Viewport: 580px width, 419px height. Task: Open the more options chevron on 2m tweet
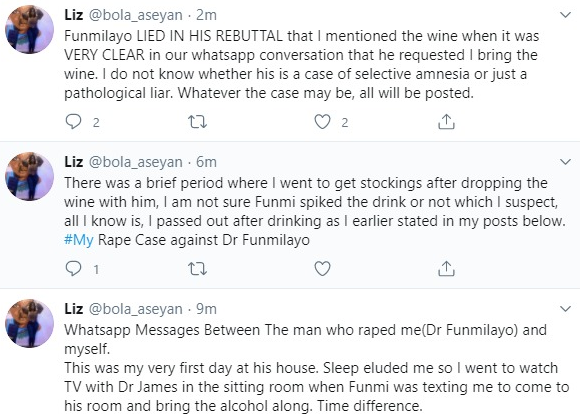565,15
